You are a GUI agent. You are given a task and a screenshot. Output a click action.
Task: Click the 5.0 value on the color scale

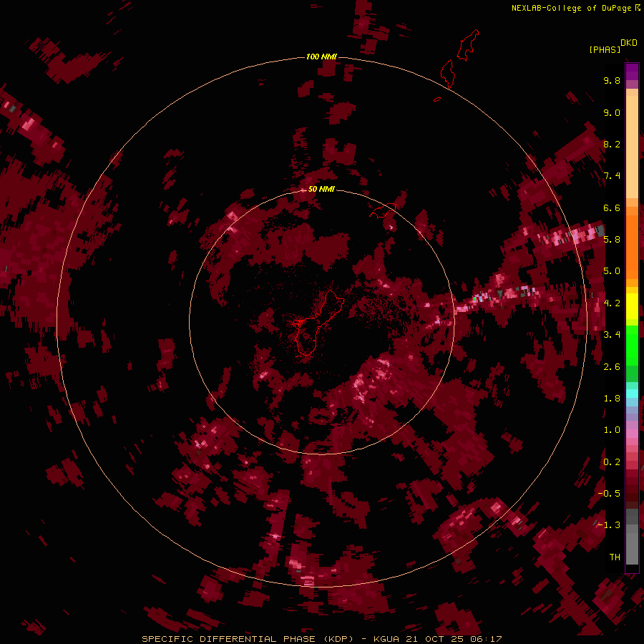612,271
